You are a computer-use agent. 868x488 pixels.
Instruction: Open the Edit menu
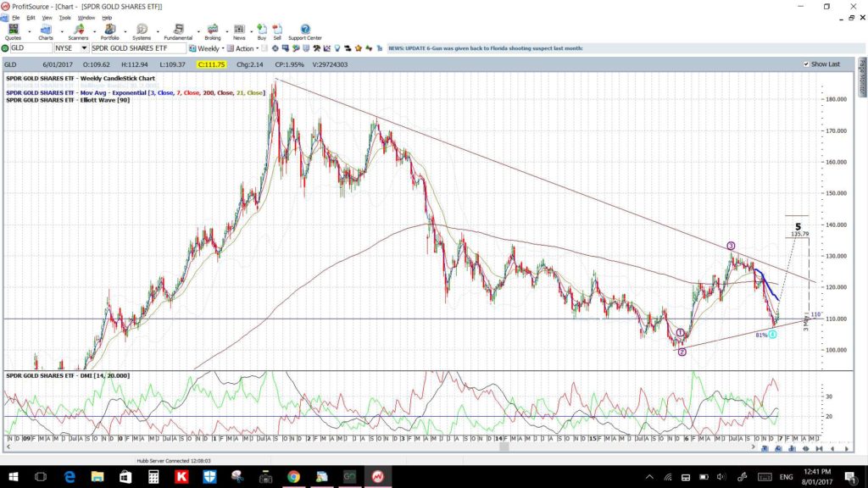coord(31,18)
